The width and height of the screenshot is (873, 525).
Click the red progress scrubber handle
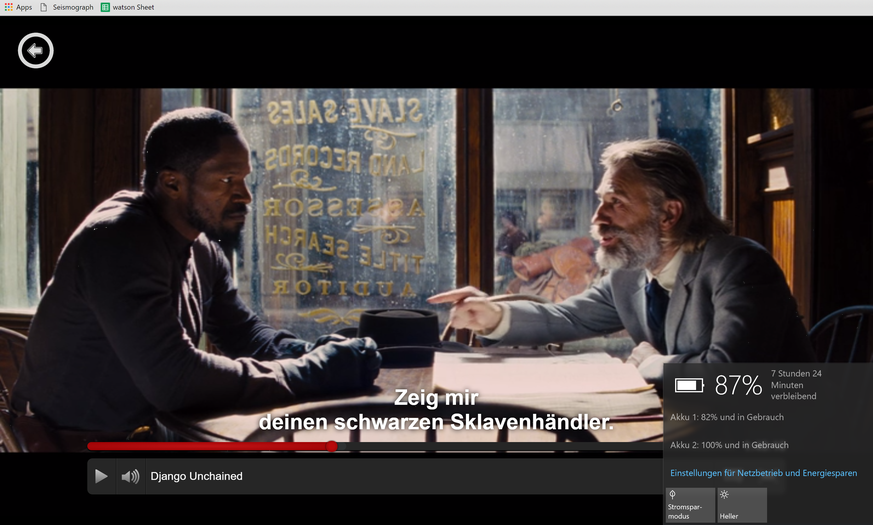pos(331,446)
